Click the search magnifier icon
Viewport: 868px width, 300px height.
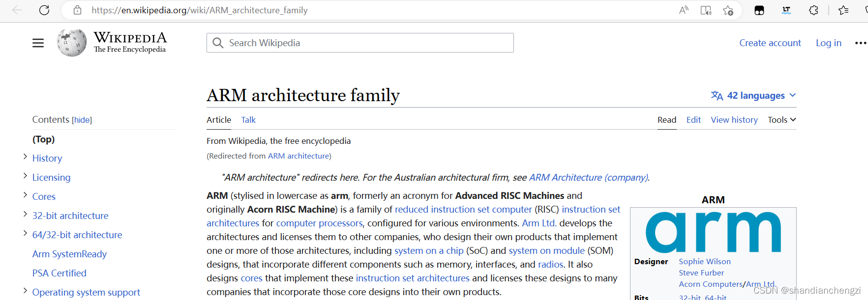218,43
